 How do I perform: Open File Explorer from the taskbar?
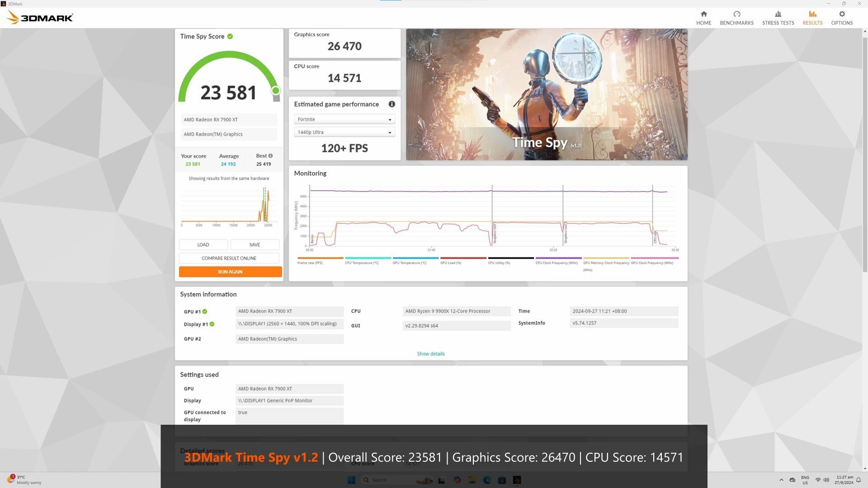pyautogui.click(x=472, y=480)
